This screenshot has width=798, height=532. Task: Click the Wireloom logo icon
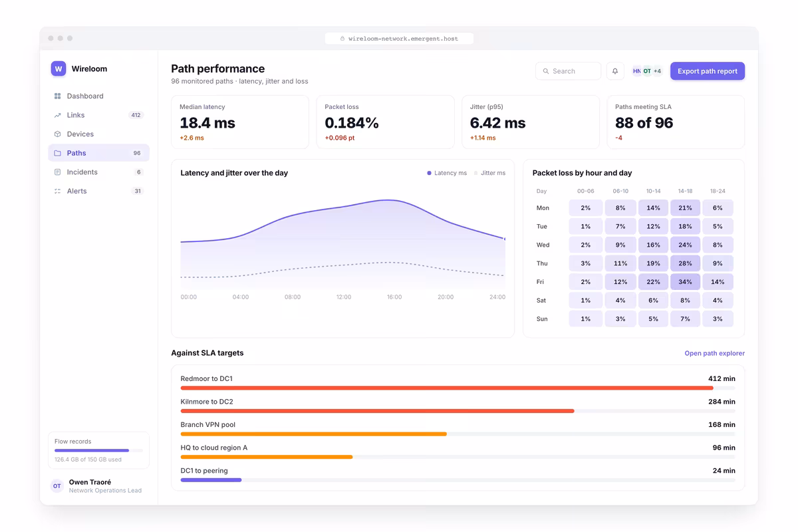59,68
